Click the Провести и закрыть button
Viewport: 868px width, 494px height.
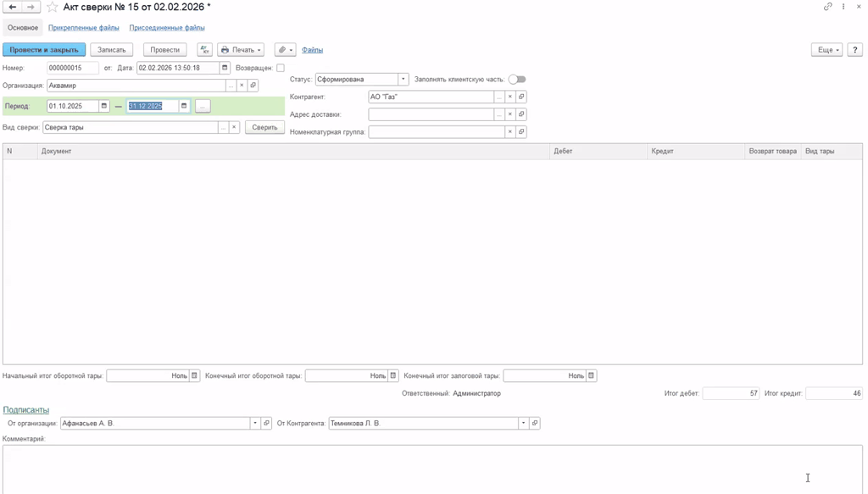(44, 50)
